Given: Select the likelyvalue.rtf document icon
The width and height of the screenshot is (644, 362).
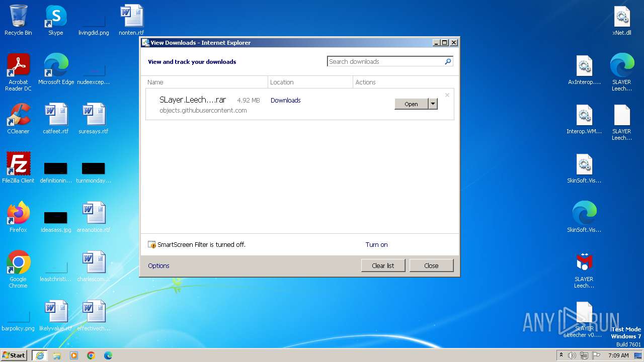Looking at the screenshot, I should point(56,316).
